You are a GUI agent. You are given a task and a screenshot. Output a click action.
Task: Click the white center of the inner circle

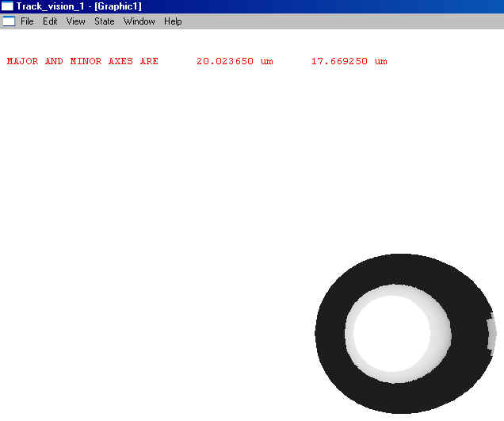pyautogui.click(x=391, y=337)
